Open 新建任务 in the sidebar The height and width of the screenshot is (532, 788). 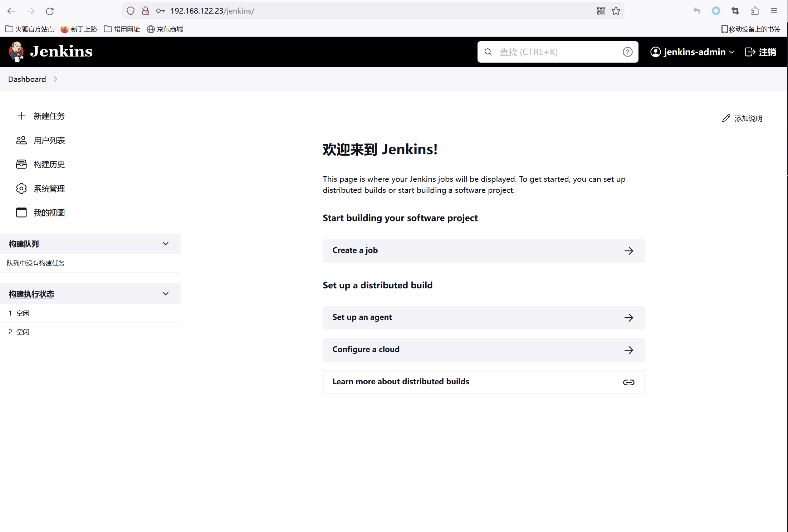pyautogui.click(x=49, y=116)
